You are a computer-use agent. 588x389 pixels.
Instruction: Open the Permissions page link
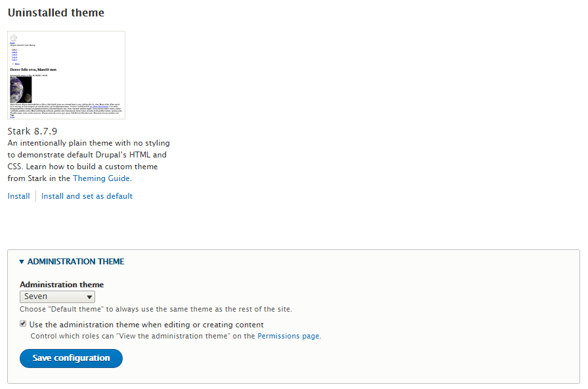coord(288,336)
